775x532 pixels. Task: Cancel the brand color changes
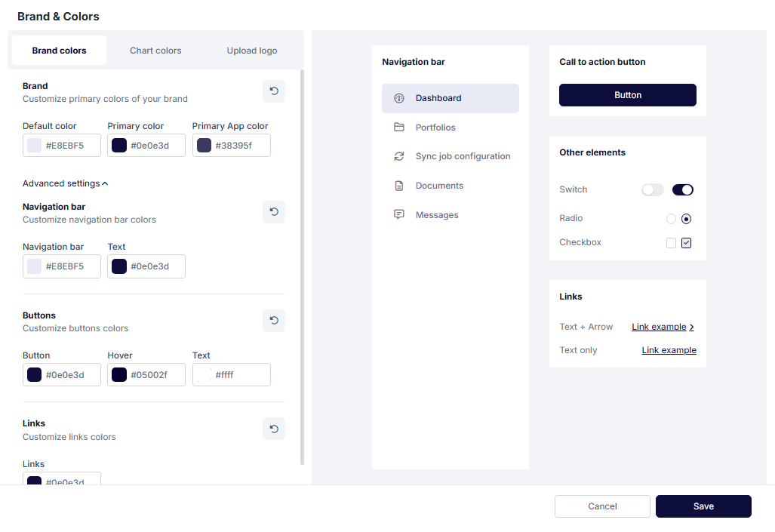tap(602, 506)
